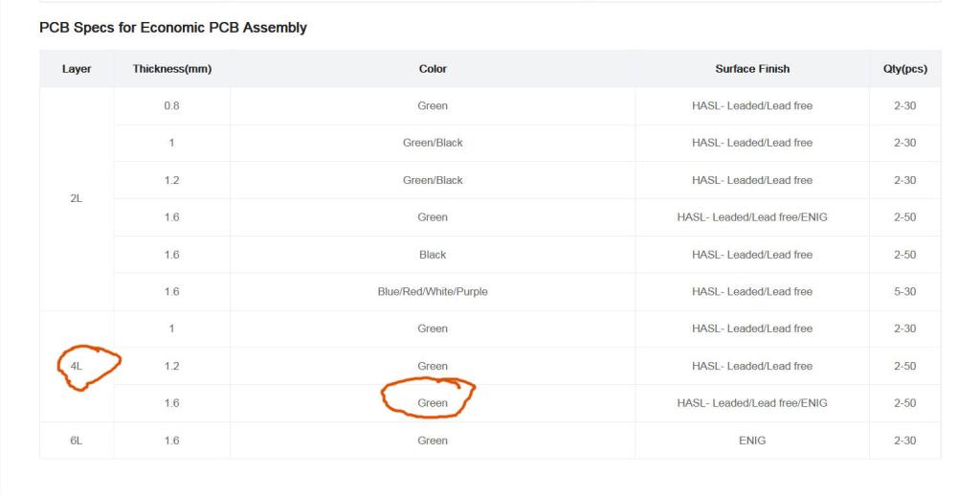The width and height of the screenshot is (980, 498).
Task: Click the Thickness(mm) column header
Action: pyautogui.click(x=171, y=69)
